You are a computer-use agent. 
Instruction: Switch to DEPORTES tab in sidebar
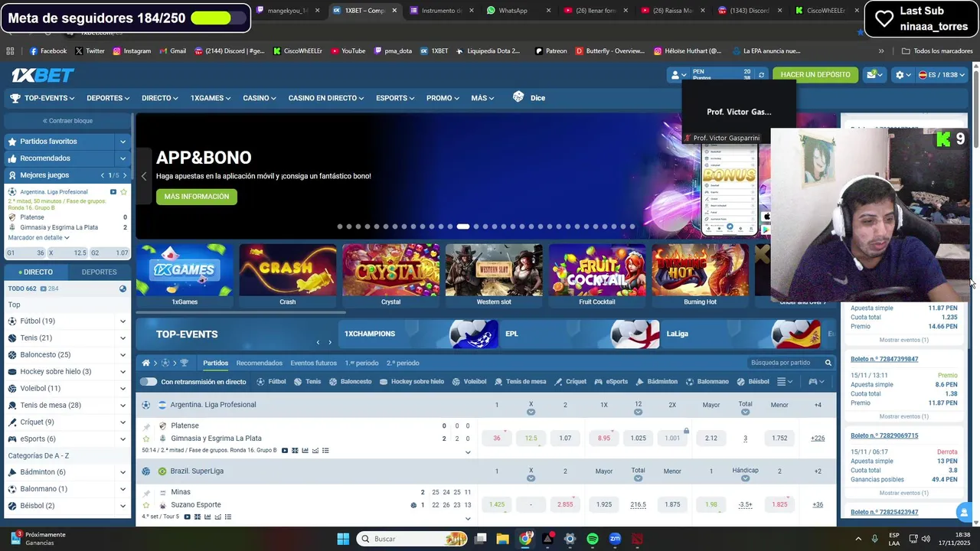pyautogui.click(x=100, y=272)
